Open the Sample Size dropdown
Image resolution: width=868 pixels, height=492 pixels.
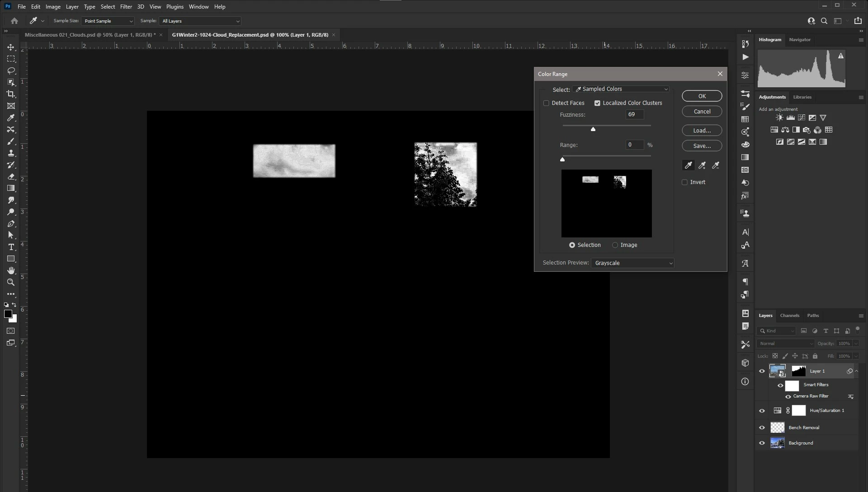pos(108,21)
